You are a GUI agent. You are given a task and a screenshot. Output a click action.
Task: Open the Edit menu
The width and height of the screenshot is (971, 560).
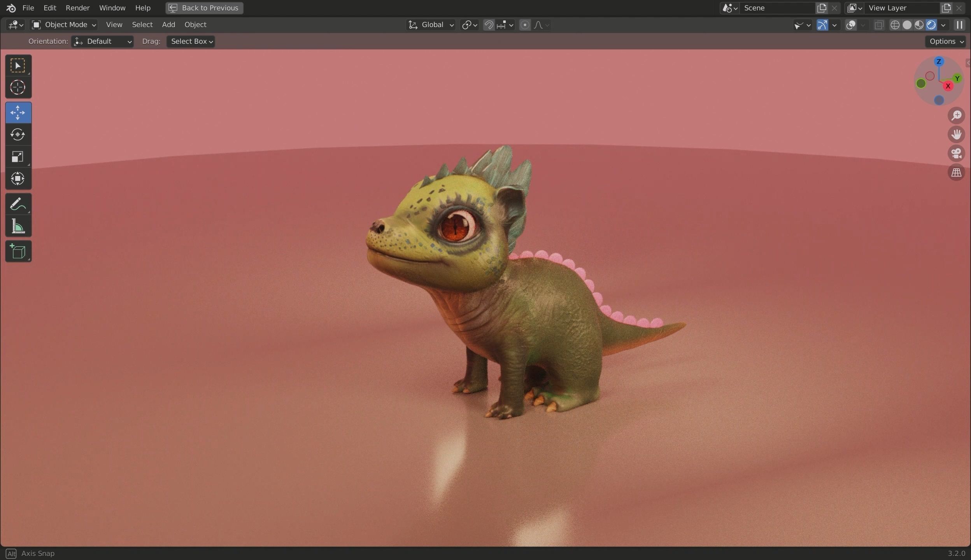50,8
